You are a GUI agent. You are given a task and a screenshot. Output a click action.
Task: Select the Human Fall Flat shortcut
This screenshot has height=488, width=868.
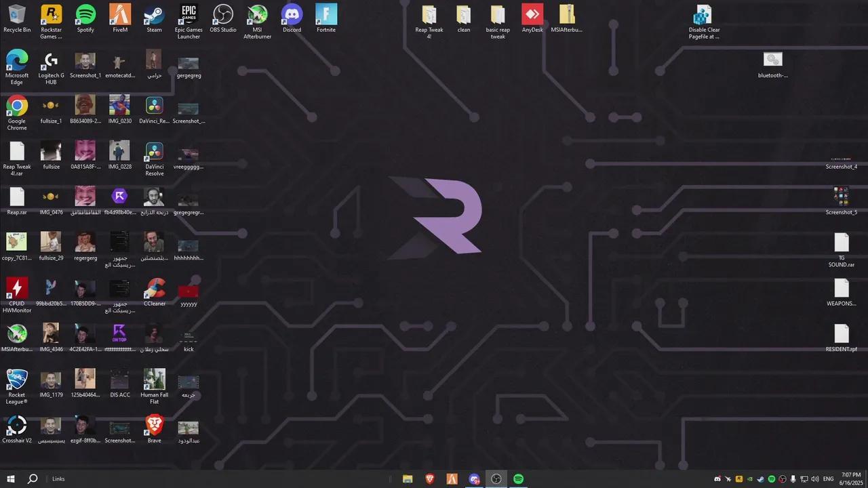click(154, 387)
